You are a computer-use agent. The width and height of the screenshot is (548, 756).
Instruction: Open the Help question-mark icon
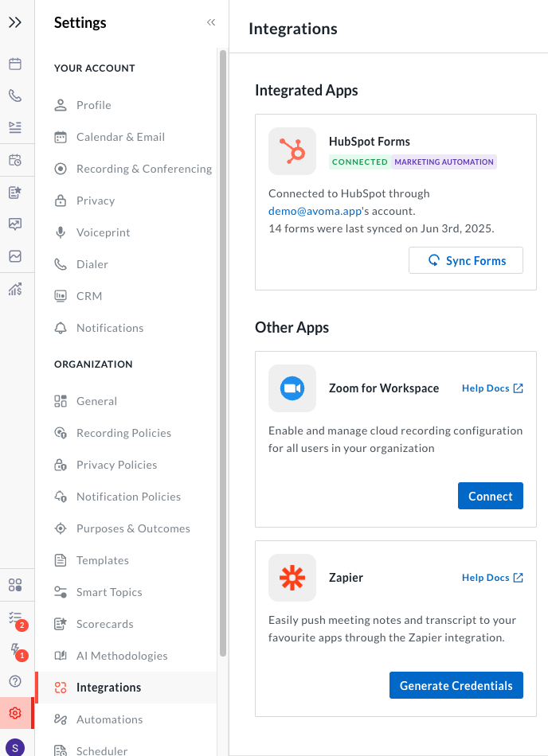(x=17, y=681)
